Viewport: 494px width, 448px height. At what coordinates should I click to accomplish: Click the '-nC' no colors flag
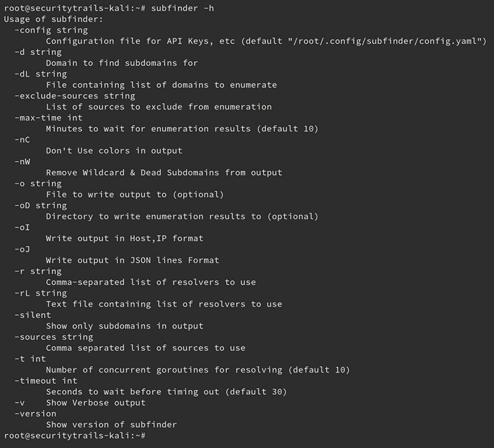(x=22, y=139)
